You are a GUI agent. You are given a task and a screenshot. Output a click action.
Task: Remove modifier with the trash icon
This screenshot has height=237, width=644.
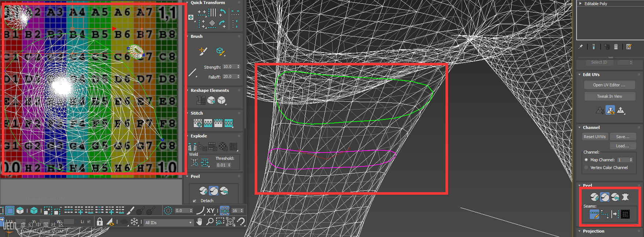click(616, 47)
